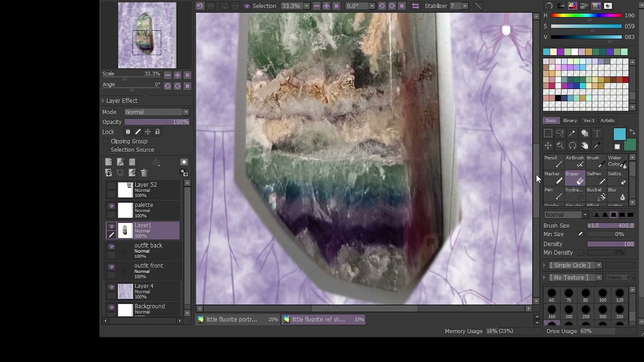Adjust the layer Opacity slider
The image size is (644, 362).
coord(156,122)
